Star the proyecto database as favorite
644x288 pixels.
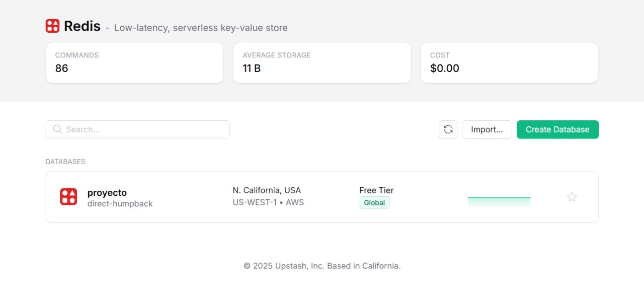point(572,197)
